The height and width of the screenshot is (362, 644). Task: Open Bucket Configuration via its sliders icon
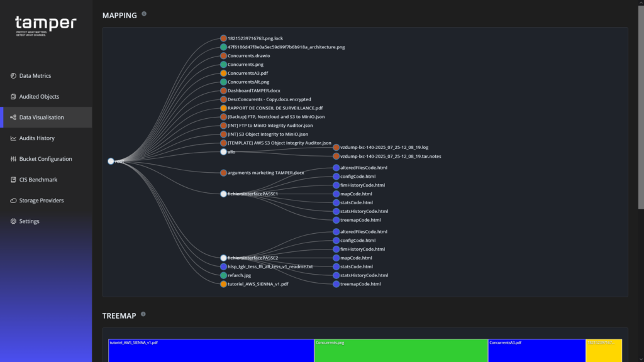click(x=13, y=158)
